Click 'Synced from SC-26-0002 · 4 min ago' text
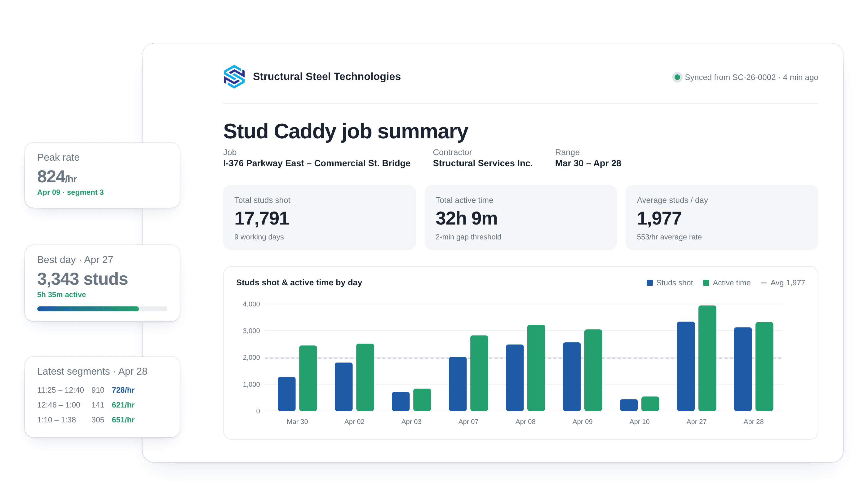Viewport: 868px width, 490px height. click(x=751, y=78)
